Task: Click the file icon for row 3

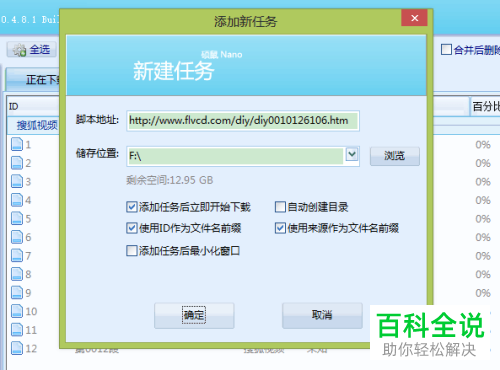Action: [x=17, y=181]
